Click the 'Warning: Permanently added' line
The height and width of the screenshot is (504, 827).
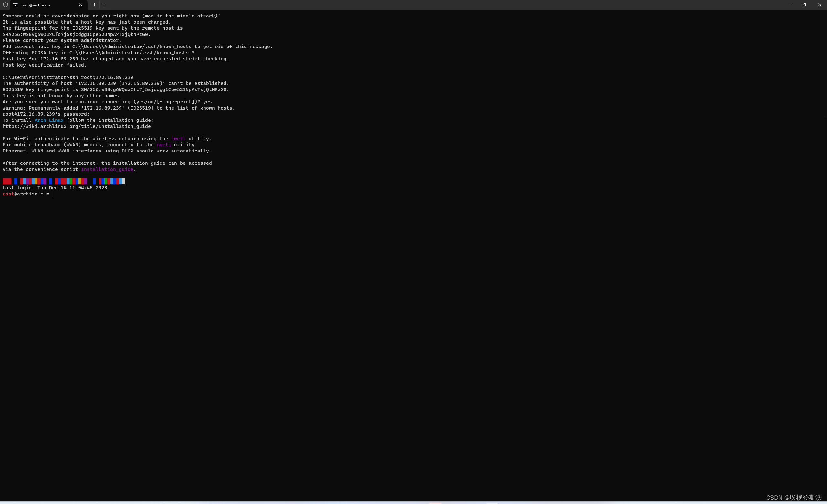coord(119,108)
